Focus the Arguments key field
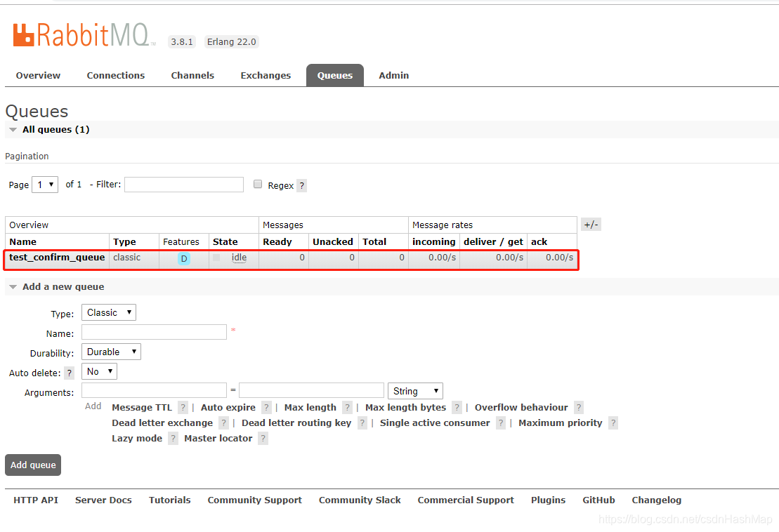Screen dimensions: 779x532 point(154,390)
